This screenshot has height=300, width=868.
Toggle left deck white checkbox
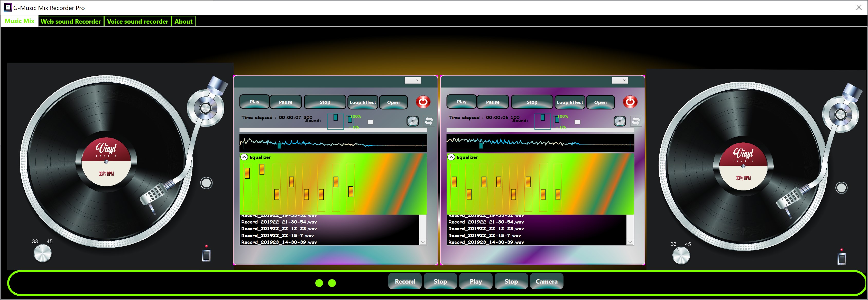click(x=370, y=122)
